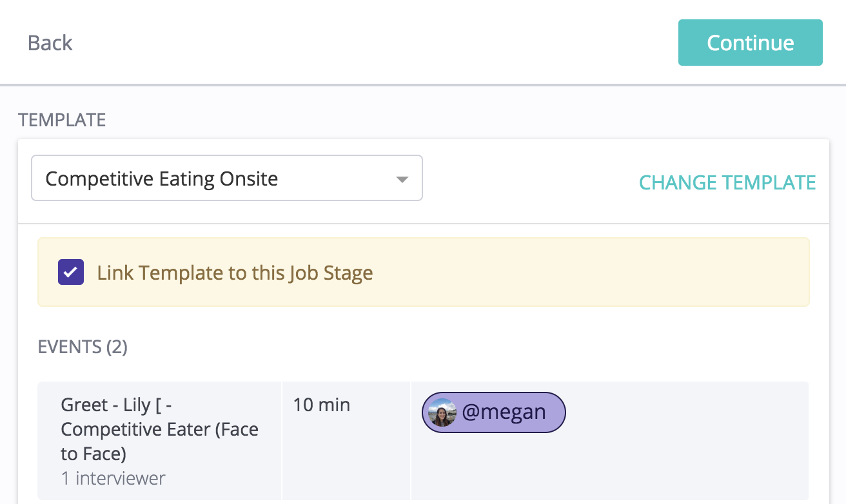Click the 10 min duration cell
The width and height of the screenshot is (846, 504).
pos(322,405)
